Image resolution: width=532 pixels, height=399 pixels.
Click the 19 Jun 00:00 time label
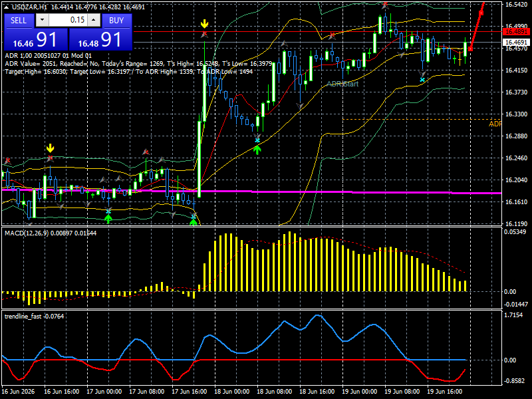click(x=360, y=391)
